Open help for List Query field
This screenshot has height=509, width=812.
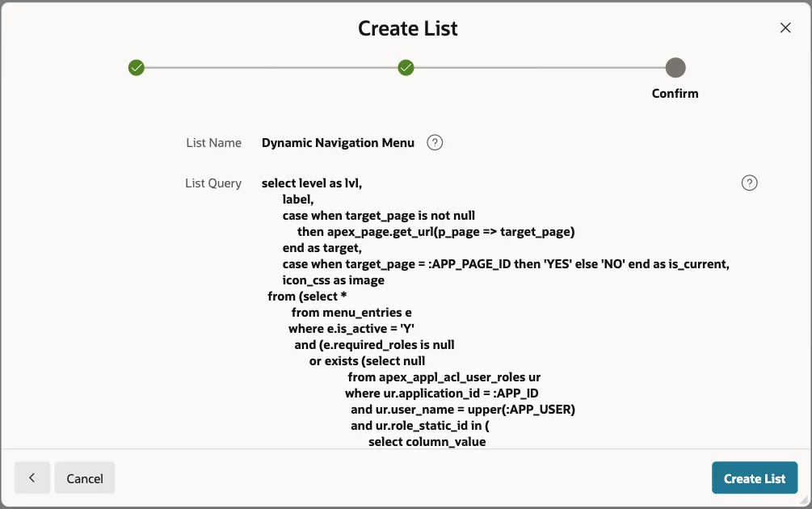coord(749,183)
